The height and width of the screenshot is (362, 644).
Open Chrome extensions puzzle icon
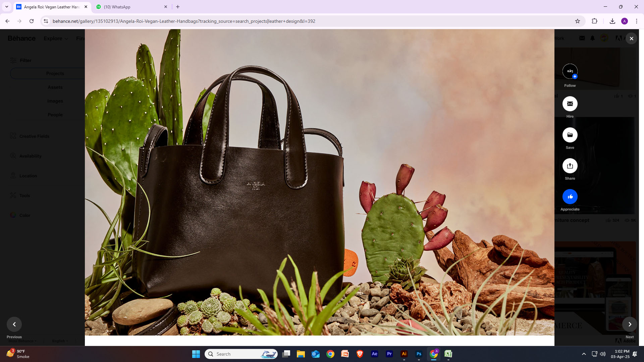pos(594,21)
